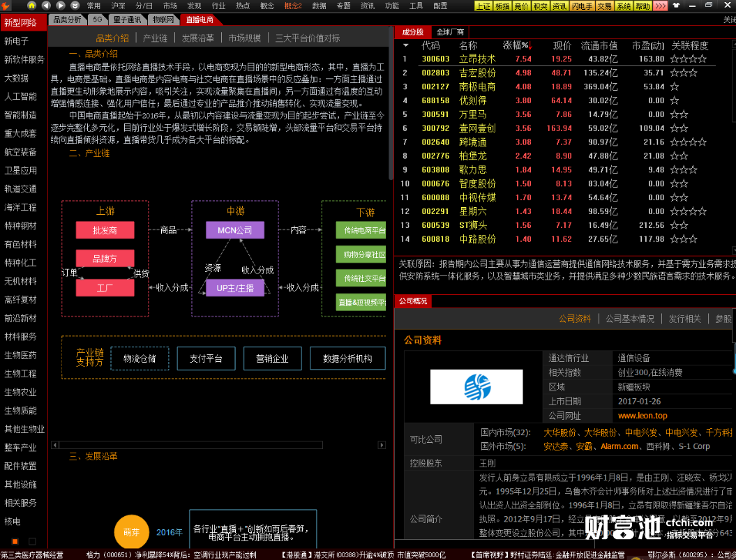Image resolution: width=736 pixels, height=560 pixels.
Task: Click the 上证 yellow button
Action: point(483,6)
